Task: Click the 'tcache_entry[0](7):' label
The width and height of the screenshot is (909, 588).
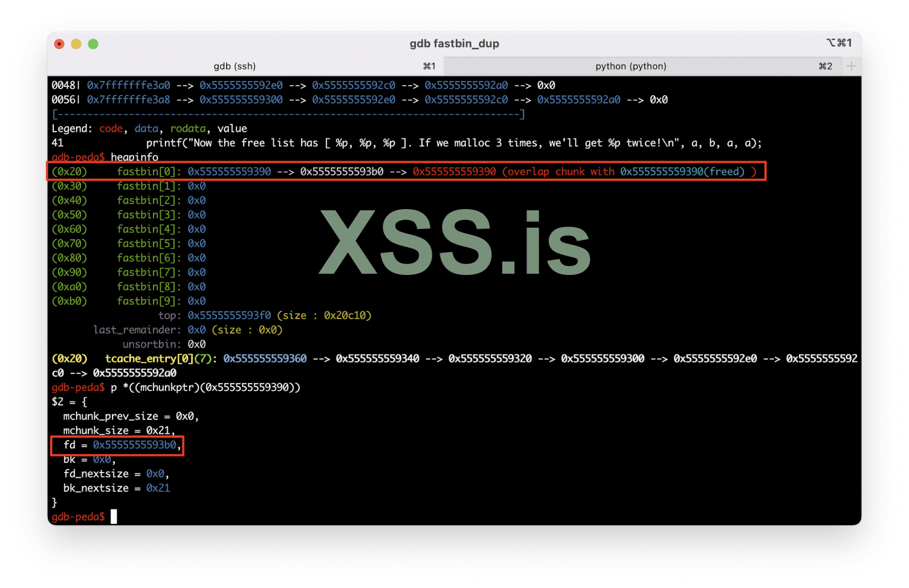Action: pos(161,359)
